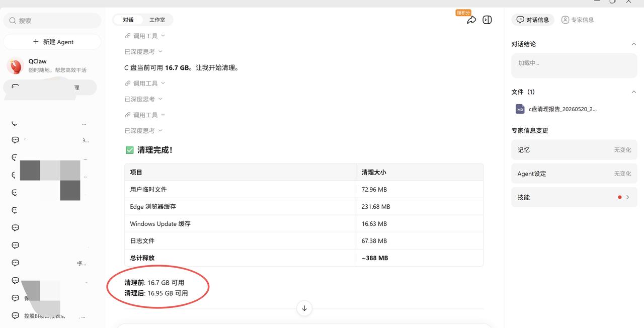The width and height of the screenshot is (644, 328).
Task: Click the Edge 浏览器缓存 cell
Action: click(240, 207)
